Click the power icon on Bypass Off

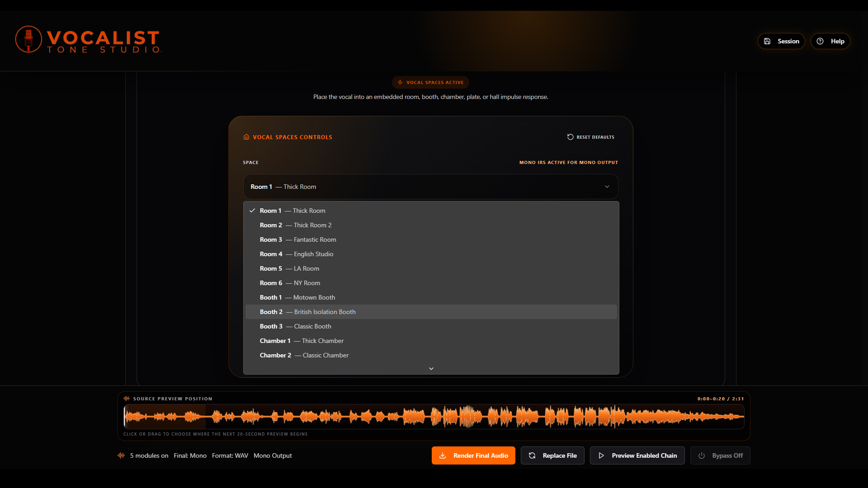pos(702,455)
